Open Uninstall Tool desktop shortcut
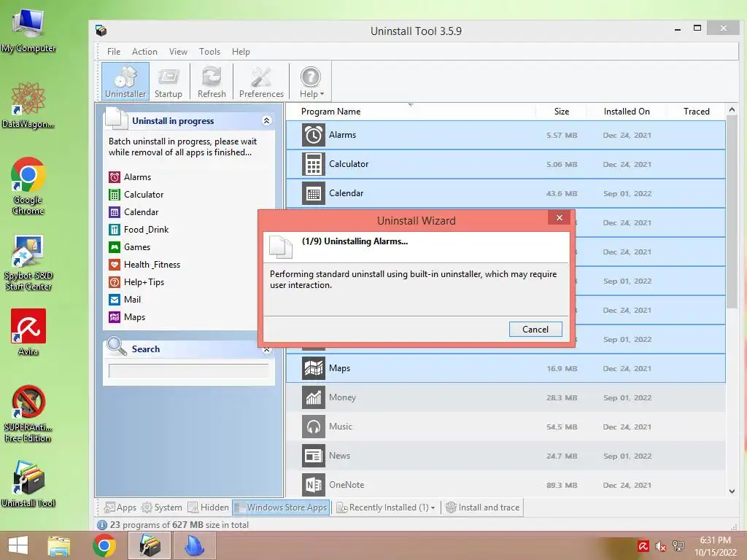 28,483
